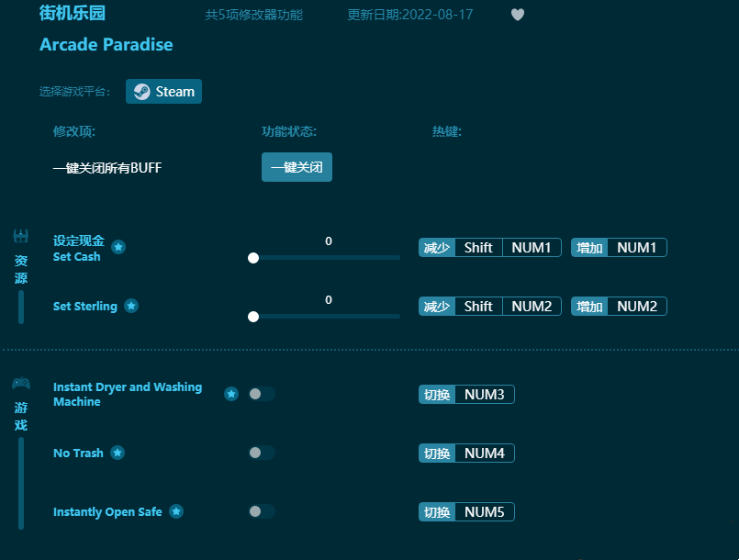Click the star icon beside No Trash
The width and height of the screenshot is (739, 560).
click(118, 453)
